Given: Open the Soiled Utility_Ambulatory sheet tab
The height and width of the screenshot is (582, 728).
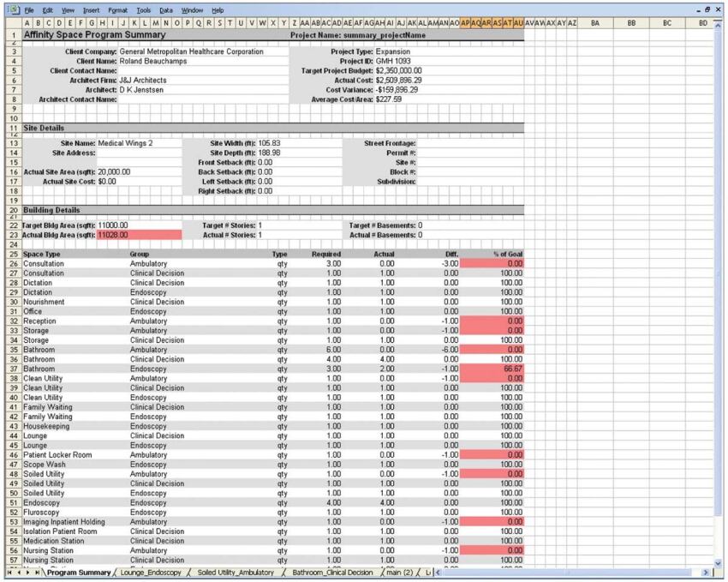Looking at the screenshot, I should 236,573.
